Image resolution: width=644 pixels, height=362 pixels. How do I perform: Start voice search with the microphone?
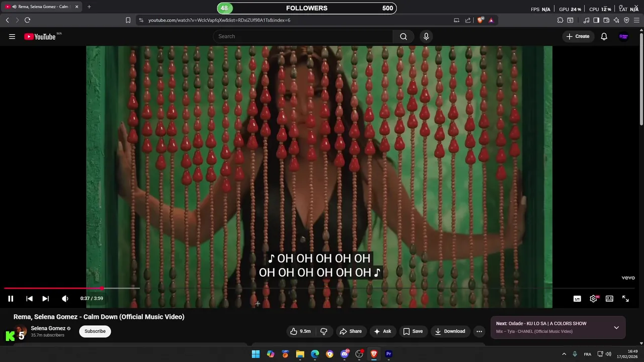[x=426, y=36]
